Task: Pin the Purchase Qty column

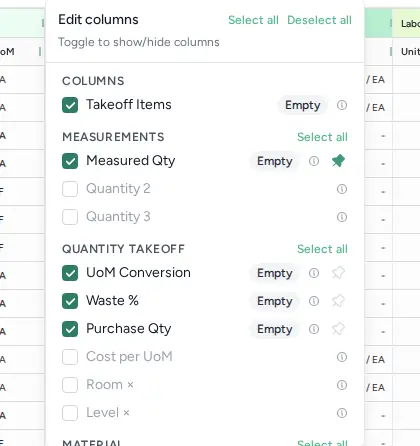Action: 338,329
